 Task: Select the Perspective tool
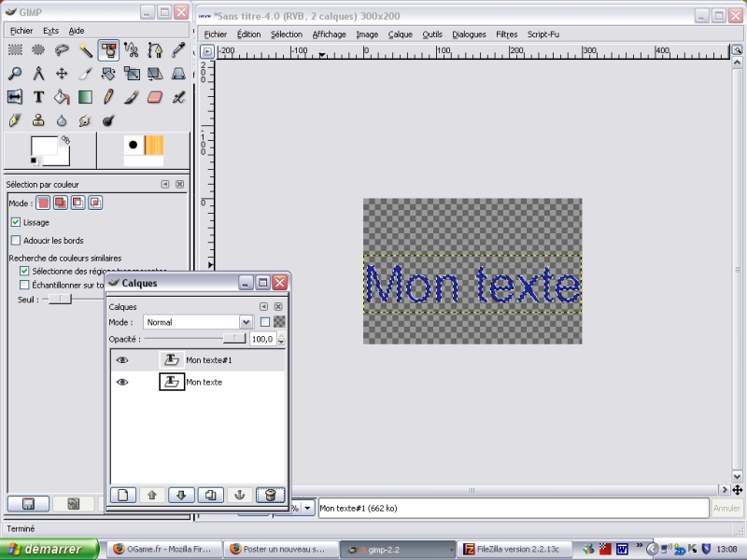click(x=178, y=74)
